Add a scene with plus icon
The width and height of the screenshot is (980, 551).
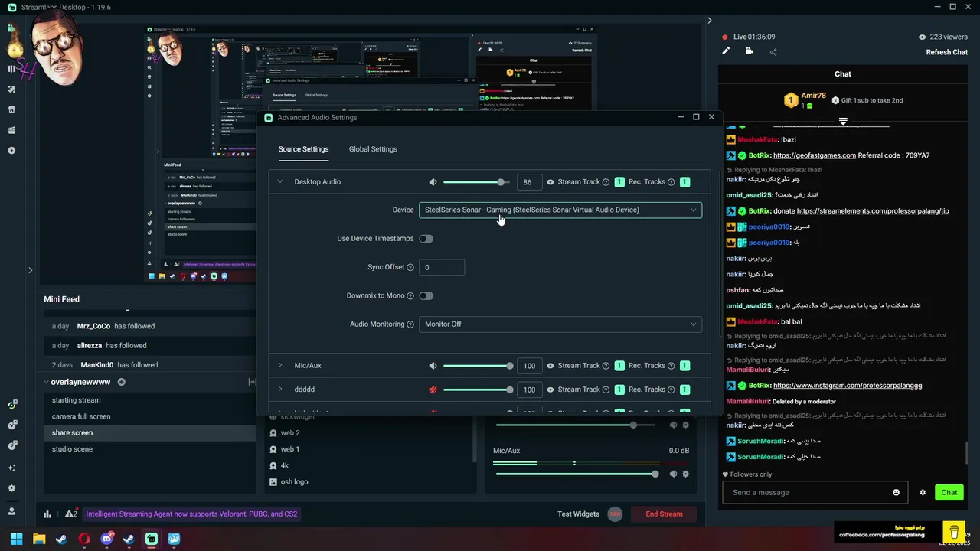[x=121, y=382]
